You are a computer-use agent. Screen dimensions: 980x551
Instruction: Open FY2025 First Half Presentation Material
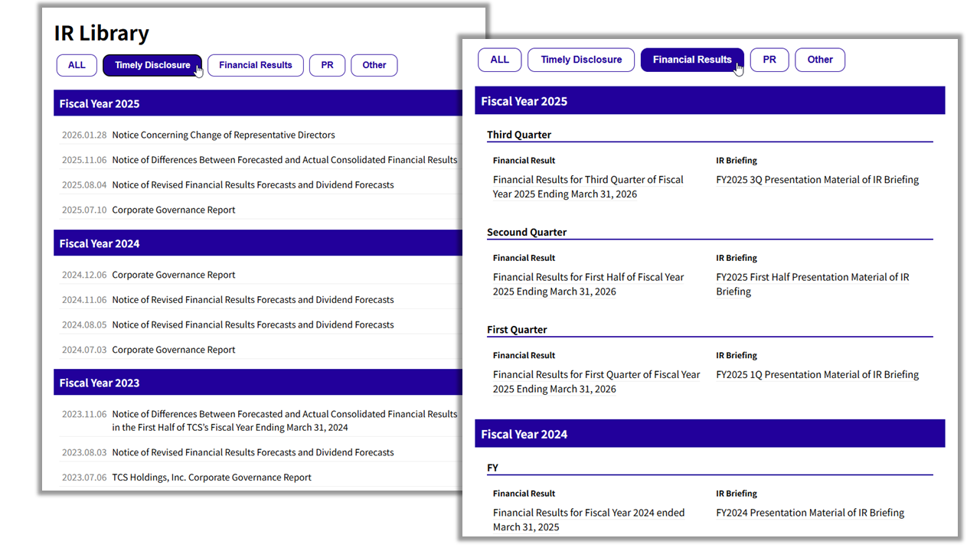[x=813, y=284]
